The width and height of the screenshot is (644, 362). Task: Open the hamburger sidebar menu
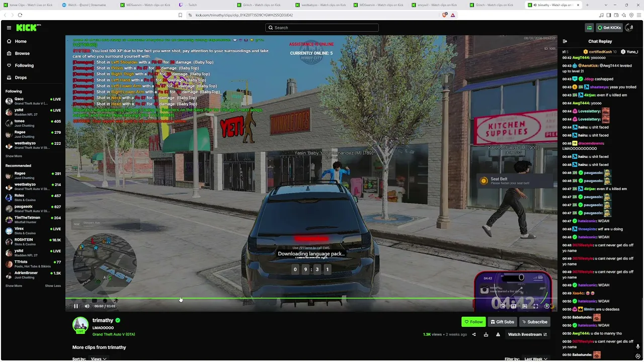(9, 28)
